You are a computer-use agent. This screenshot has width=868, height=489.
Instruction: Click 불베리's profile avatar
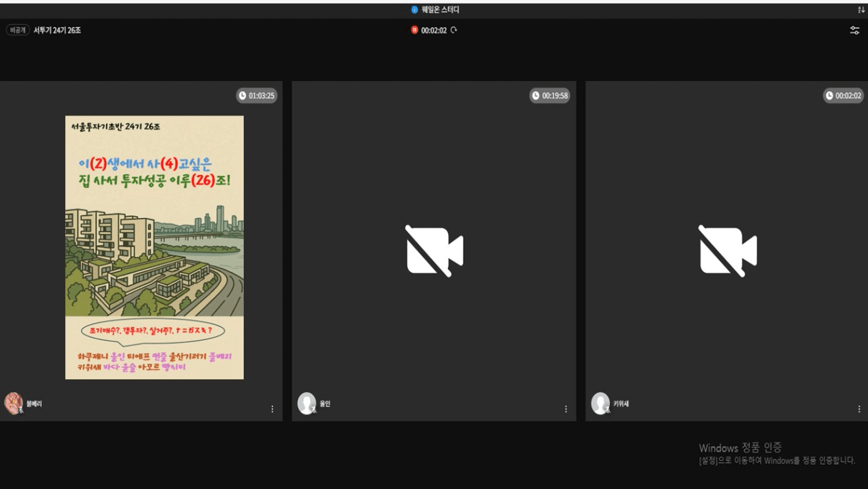point(13,403)
